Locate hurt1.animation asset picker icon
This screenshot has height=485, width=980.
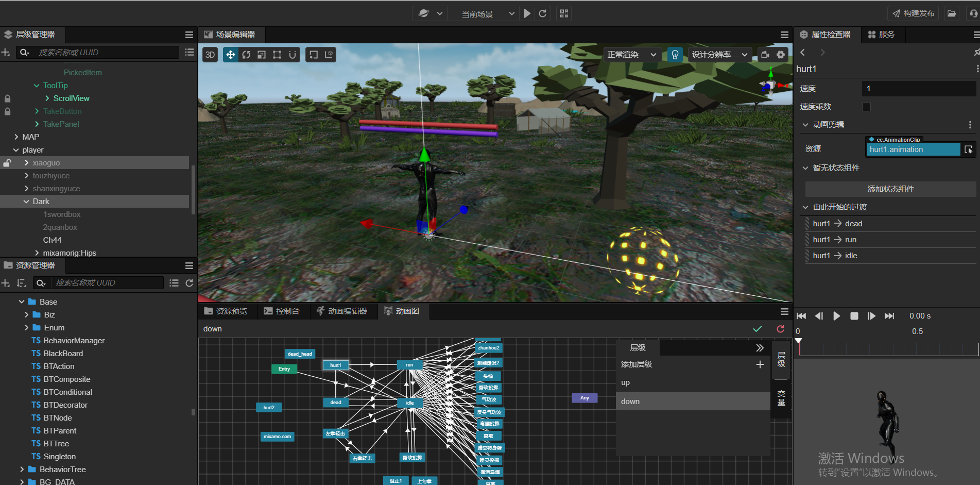click(x=969, y=149)
